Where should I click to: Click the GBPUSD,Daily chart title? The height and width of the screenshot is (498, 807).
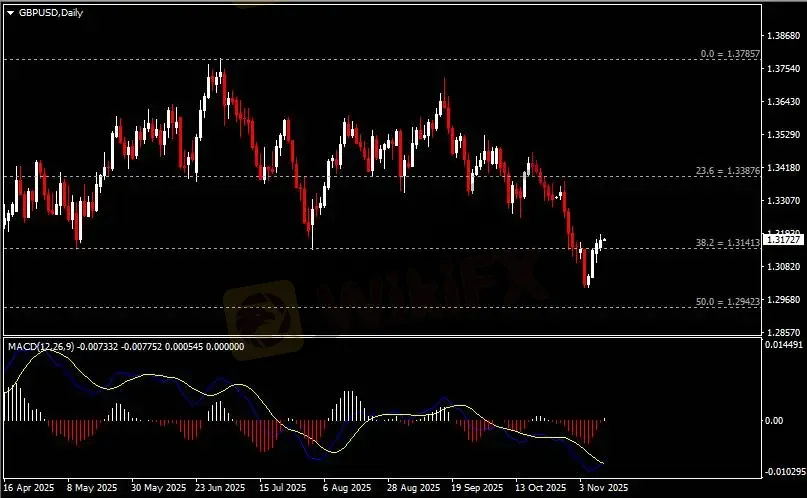pyautogui.click(x=44, y=12)
